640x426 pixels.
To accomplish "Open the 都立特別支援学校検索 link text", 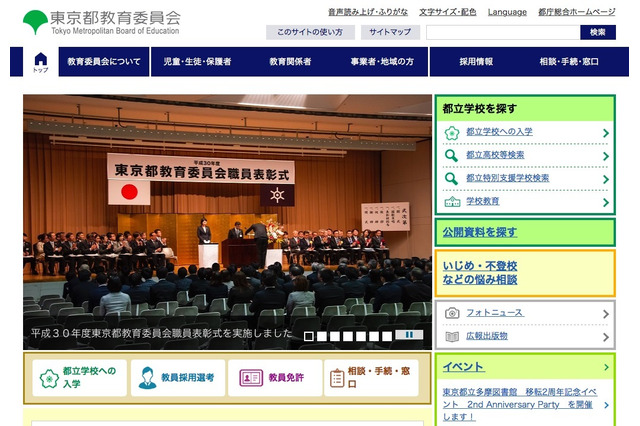I will pyautogui.click(x=507, y=178).
